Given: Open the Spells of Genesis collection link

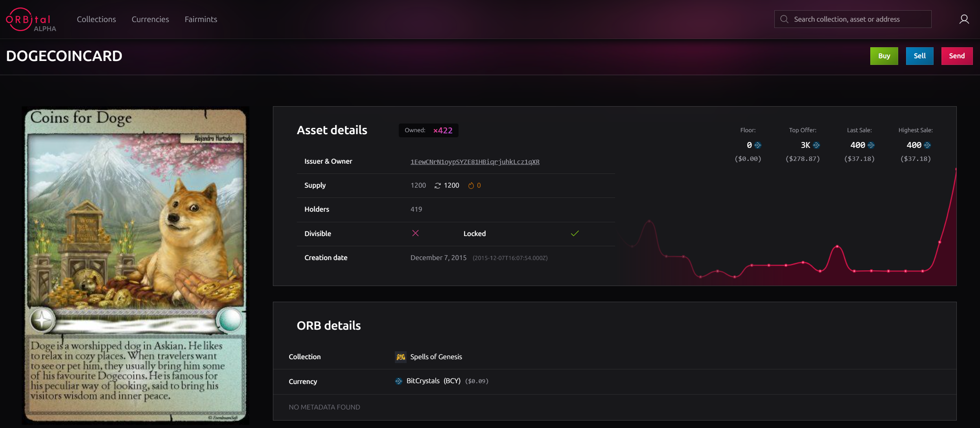Looking at the screenshot, I should [436, 357].
